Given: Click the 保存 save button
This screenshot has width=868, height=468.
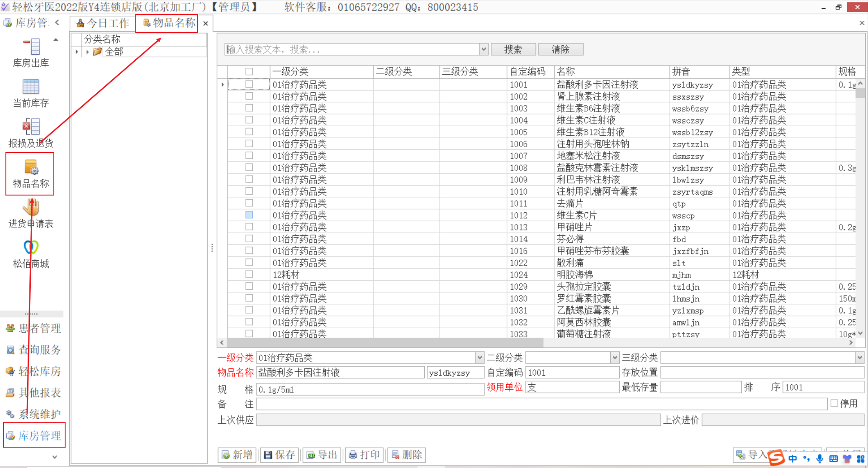Looking at the screenshot, I should (x=280, y=455).
